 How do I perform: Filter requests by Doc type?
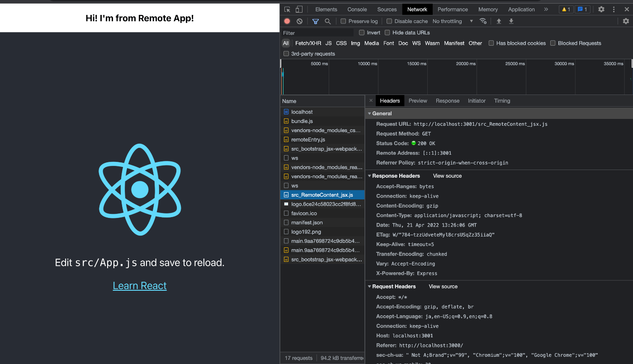pos(403,43)
